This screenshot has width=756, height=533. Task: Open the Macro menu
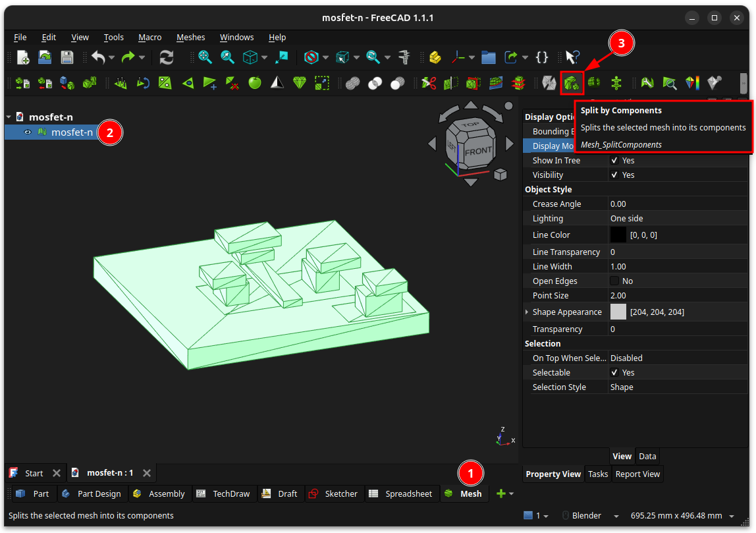coord(149,37)
